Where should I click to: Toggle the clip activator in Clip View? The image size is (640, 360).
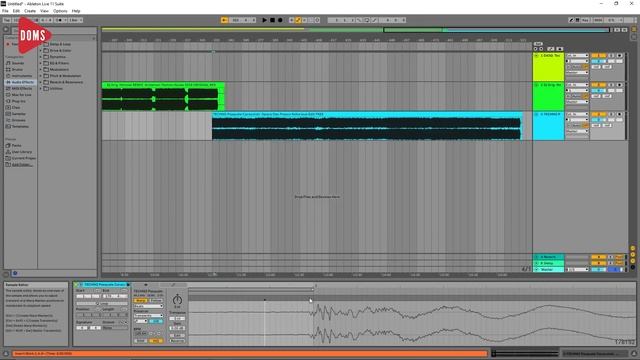pyautogui.click(x=76, y=284)
